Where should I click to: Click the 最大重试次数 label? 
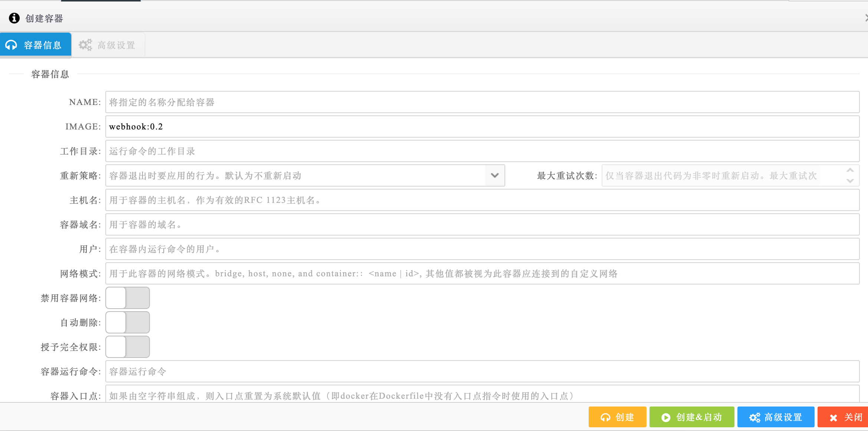pyautogui.click(x=567, y=175)
